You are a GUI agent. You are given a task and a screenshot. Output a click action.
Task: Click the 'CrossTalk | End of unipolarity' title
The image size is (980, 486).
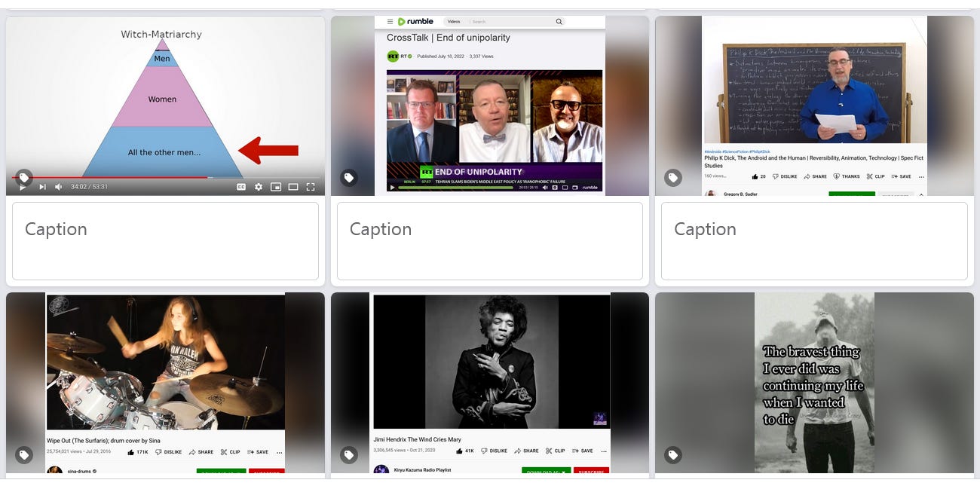(449, 38)
